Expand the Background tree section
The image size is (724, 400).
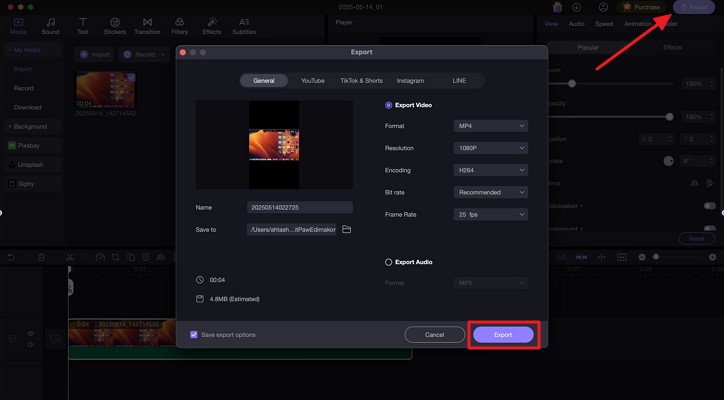point(10,127)
